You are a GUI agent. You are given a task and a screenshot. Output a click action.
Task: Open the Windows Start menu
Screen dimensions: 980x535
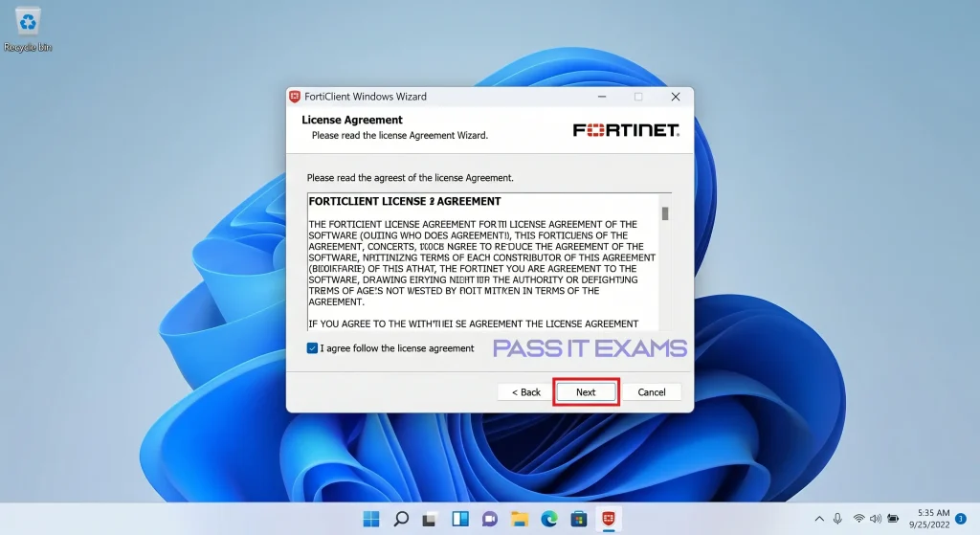pos(371,519)
